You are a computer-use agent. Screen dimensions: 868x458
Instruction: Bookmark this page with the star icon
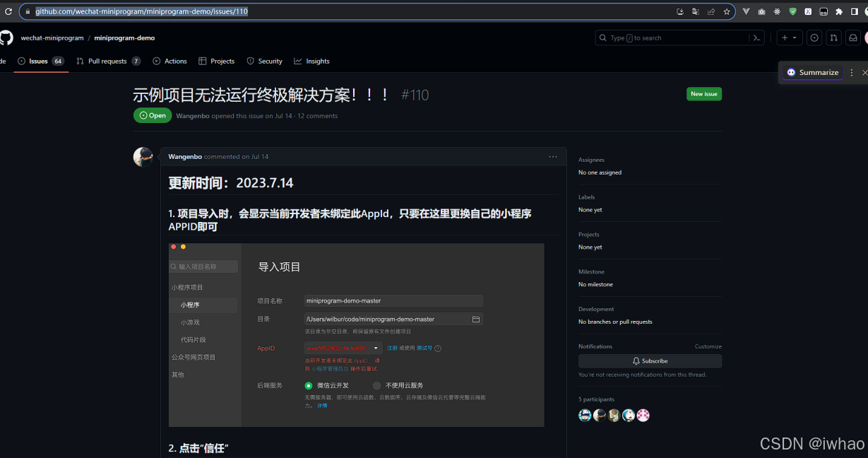[726, 11]
